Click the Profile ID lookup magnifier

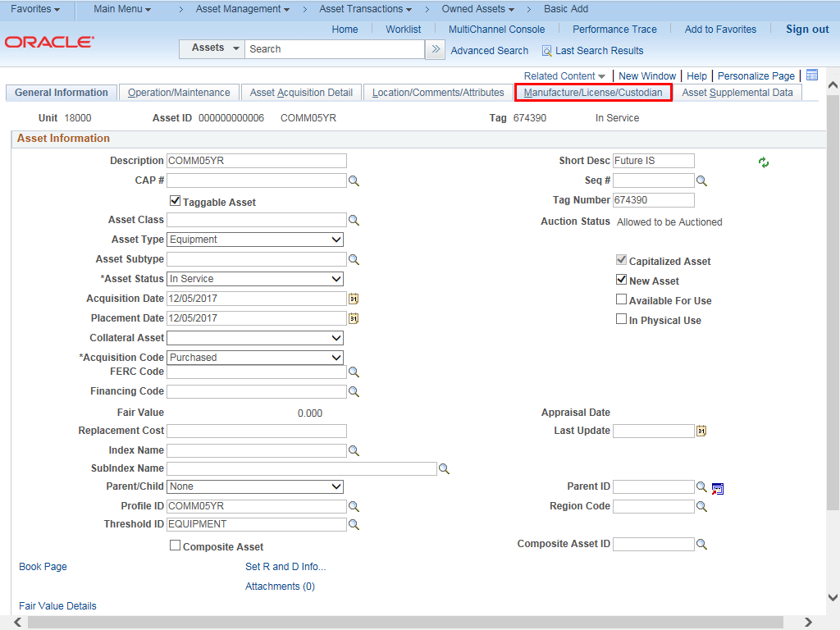click(354, 506)
